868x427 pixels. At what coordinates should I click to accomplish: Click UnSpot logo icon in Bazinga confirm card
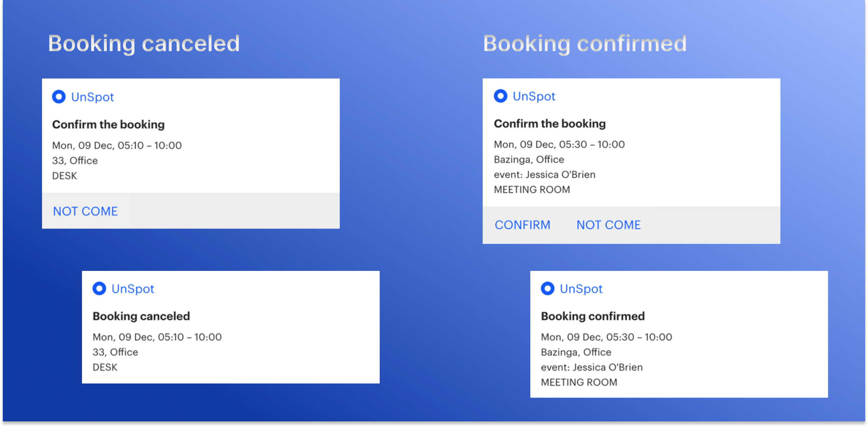coord(501,96)
